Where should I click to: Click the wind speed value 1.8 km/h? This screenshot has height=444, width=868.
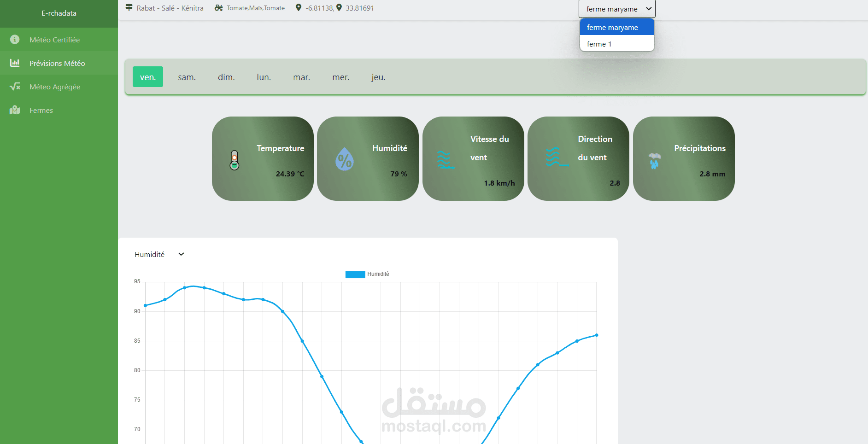(x=499, y=183)
